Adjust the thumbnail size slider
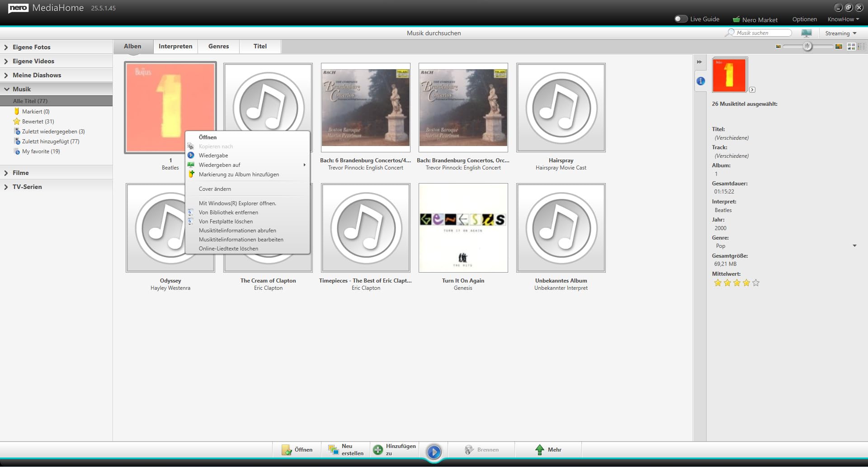Viewport: 868px width, 467px height. [x=807, y=47]
